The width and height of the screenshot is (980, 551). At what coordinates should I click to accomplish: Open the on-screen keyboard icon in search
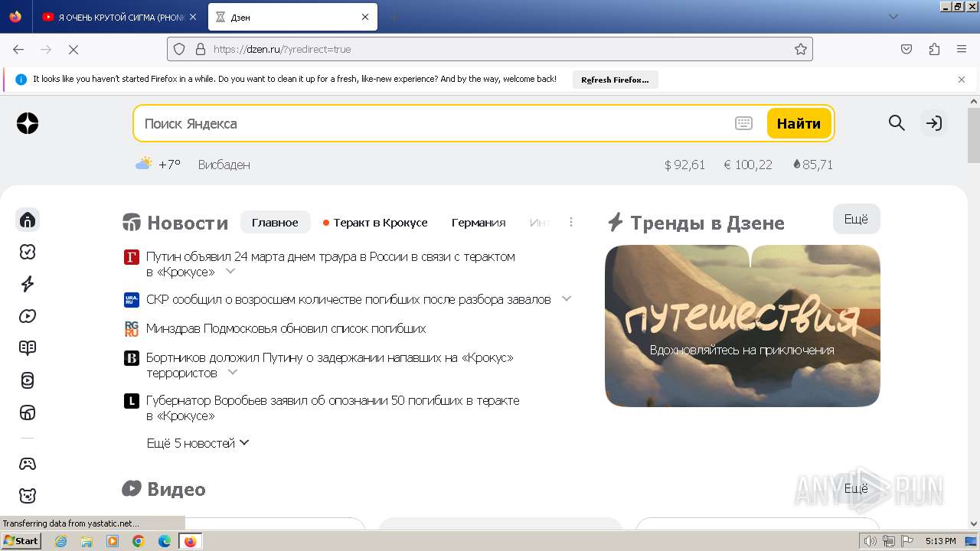click(743, 123)
